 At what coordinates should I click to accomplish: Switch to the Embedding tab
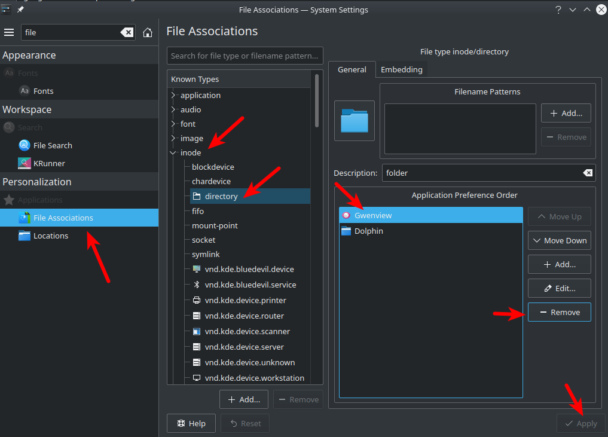401,69
